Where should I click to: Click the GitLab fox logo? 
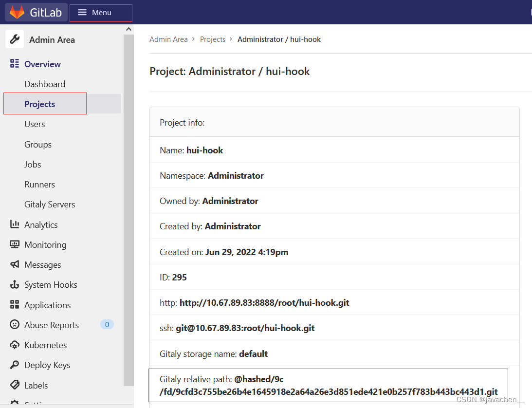pos(16,12)
